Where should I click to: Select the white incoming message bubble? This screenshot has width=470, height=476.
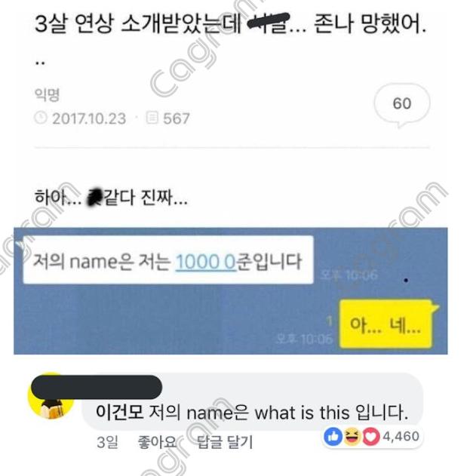[x=168, y=260]
